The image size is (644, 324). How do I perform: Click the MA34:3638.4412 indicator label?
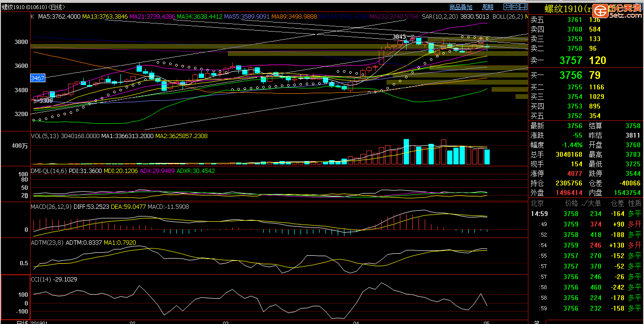click(x=200, y=16)
